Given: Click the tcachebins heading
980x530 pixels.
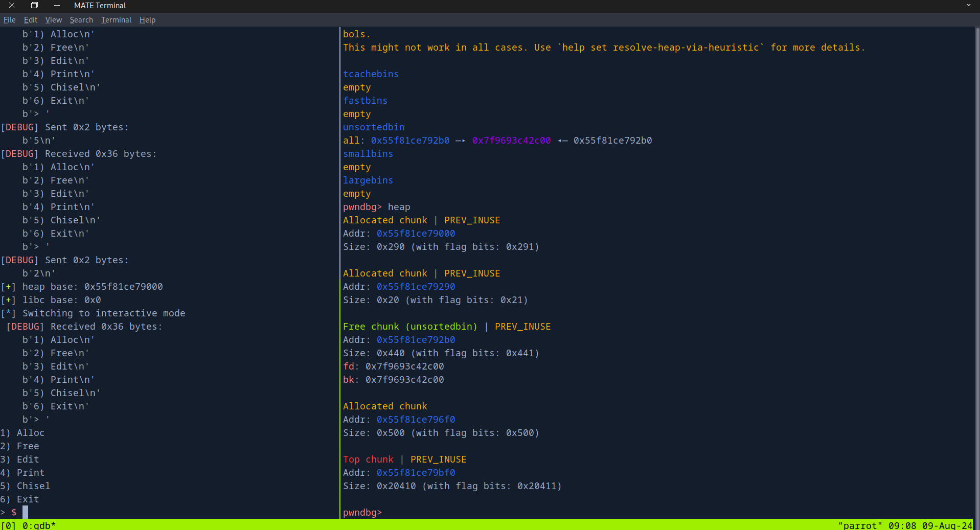Looking at the screenshot, I should pyautogui.click(x=371, y=74).
